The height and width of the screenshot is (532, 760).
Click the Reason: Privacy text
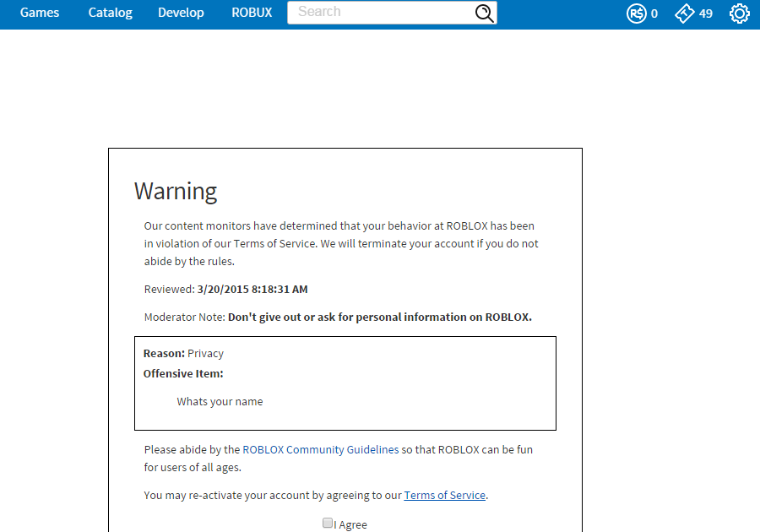click(183, 354)
